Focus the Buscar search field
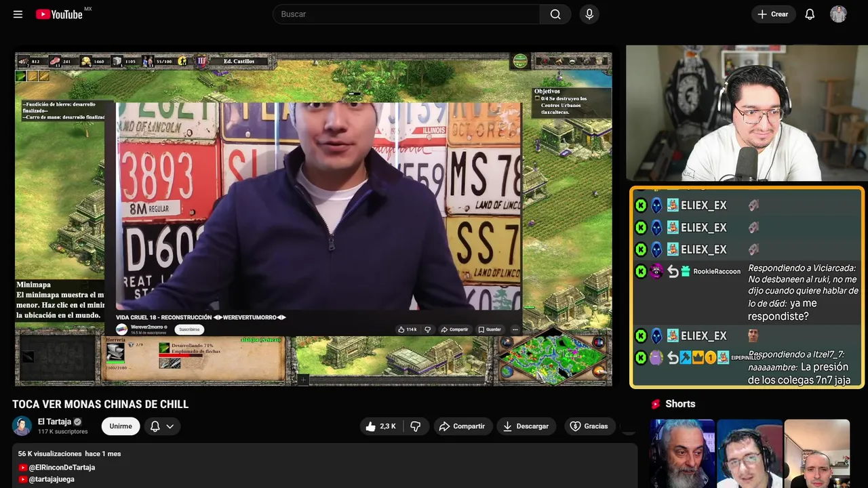The width and height of the screenshot is (868, 488). coord(407,14)
